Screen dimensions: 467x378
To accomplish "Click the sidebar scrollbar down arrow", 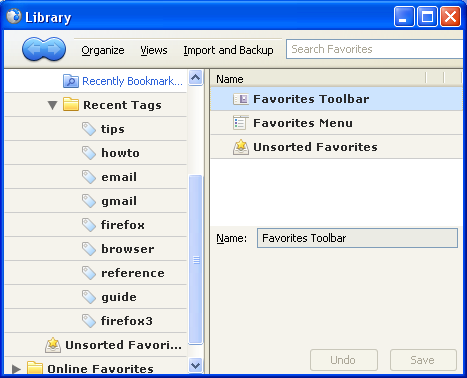I will tap(196, 365).
